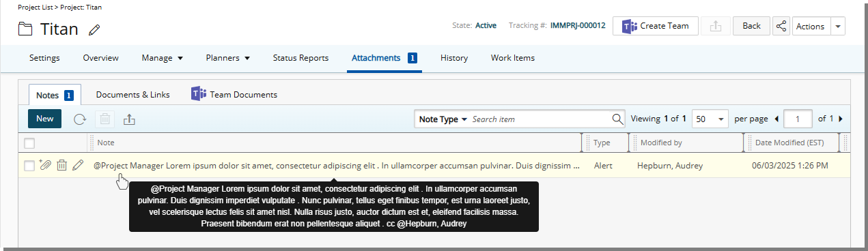Switch to the Work Items tab
Screen dimensions: 868x251
513,58
